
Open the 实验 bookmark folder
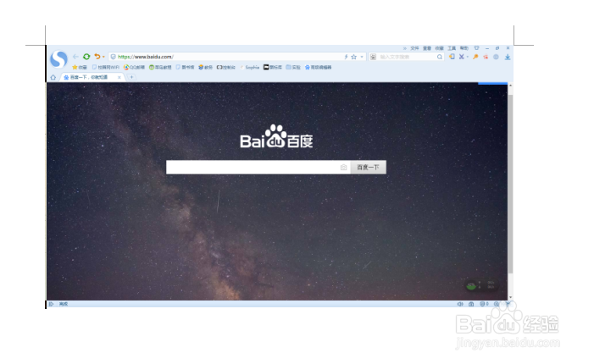coord(293,68)
